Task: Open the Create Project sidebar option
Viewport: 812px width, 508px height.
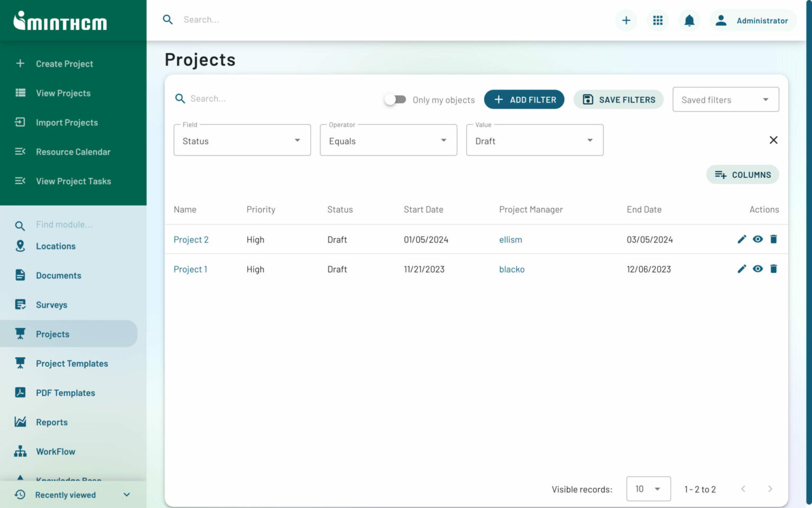Action: coord(64,63)
